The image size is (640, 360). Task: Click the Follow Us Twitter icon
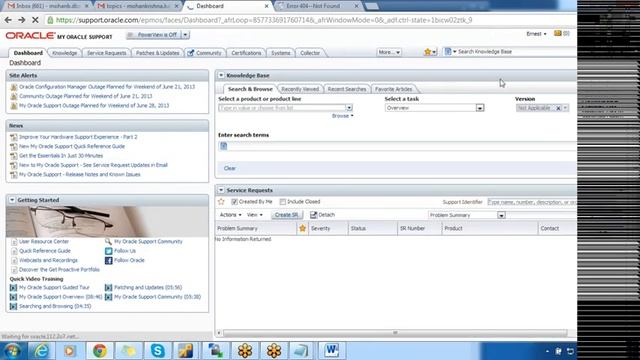pos(109,251)
